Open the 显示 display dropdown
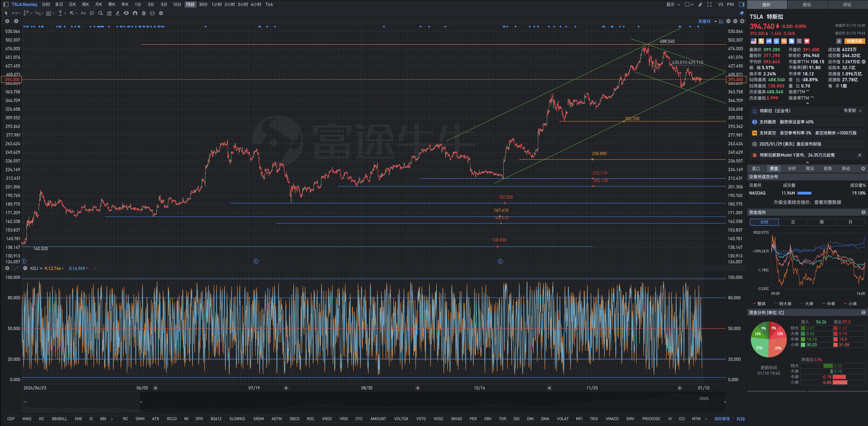The width and height of the screenshot is (868, 426). [673, 4]
